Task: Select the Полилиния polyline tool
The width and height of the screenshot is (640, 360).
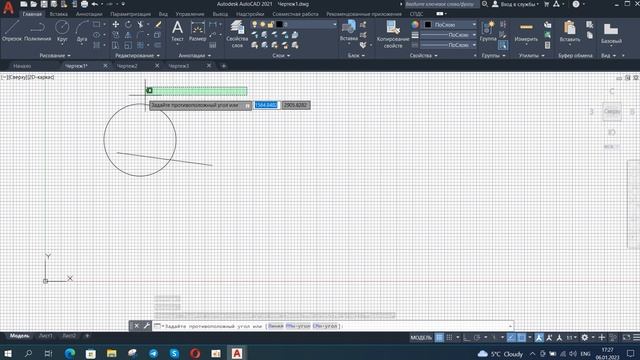Action: coord(38,31)
